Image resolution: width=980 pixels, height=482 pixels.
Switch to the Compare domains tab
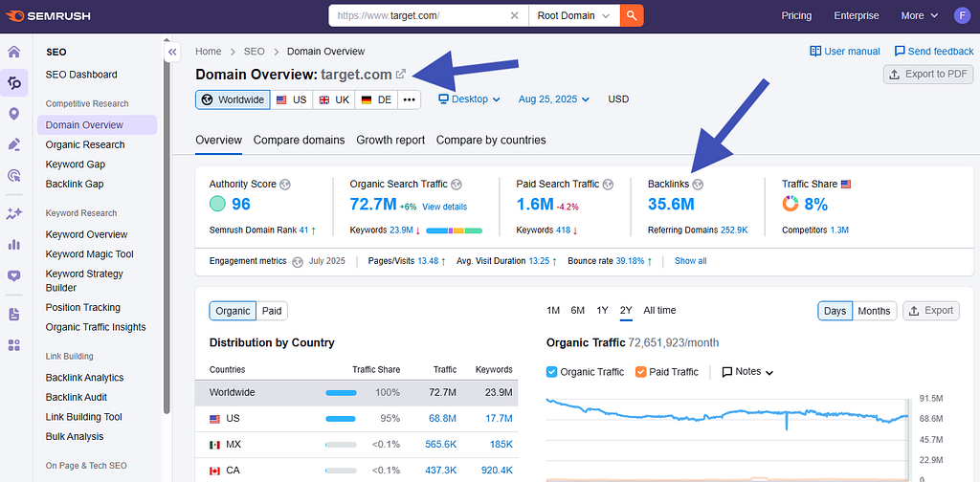(x=299, y=140)
